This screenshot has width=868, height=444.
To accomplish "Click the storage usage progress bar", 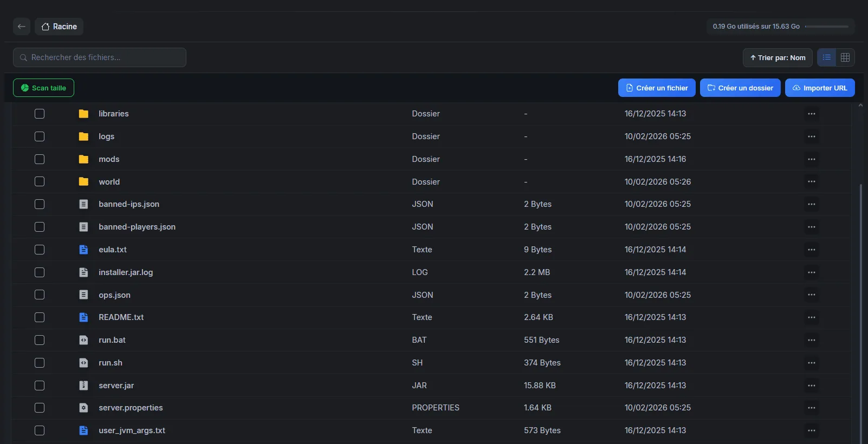I will tap(826, 27).
